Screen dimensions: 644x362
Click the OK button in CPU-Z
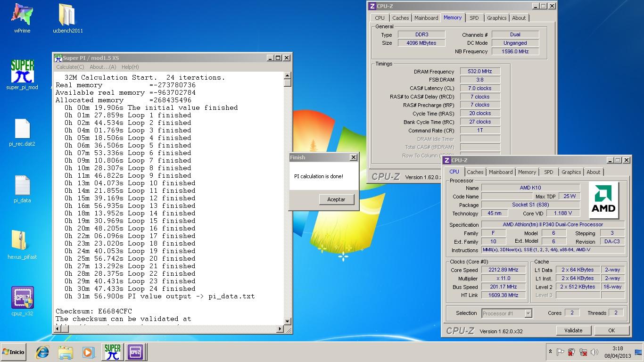pos(611,330)
